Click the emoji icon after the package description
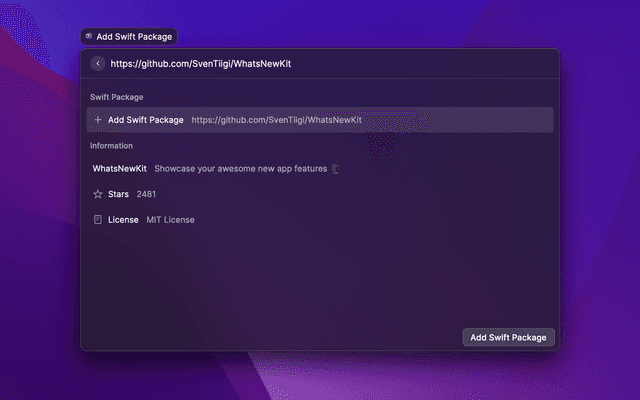The width and height of the screenshot is (640, 400). point(335,169)
